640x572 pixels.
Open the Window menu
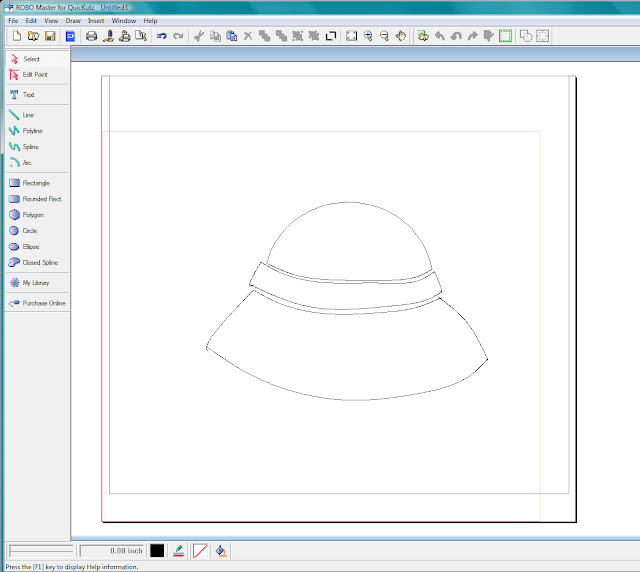coord(124,20)
